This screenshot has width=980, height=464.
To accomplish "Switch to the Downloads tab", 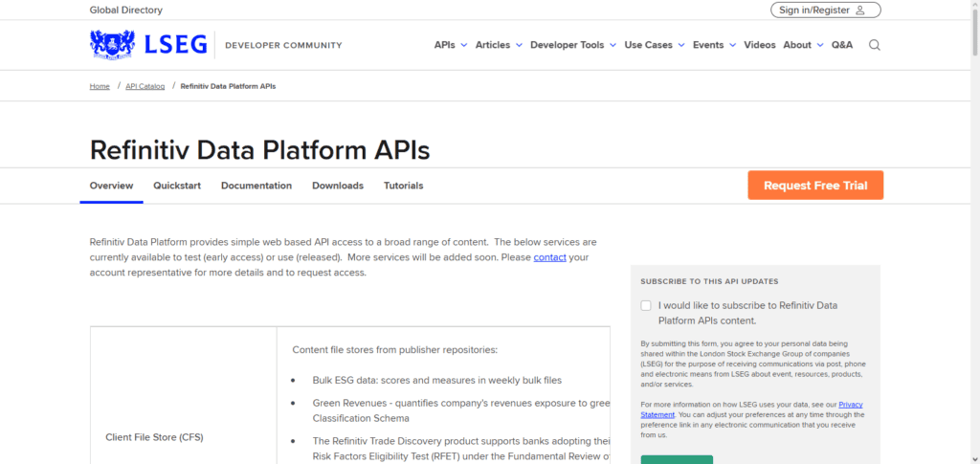I will pyautogui.click(x=338, y=186).
